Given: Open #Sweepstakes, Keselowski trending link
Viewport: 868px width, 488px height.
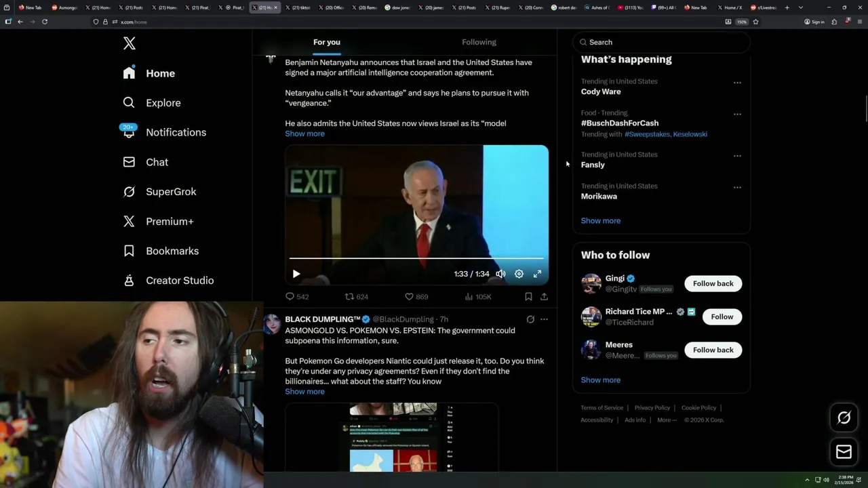Looking at the screenshot, I should 666,134.
